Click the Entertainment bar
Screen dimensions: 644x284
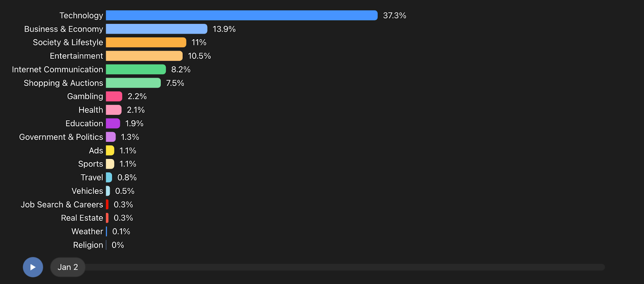point(144,56)
